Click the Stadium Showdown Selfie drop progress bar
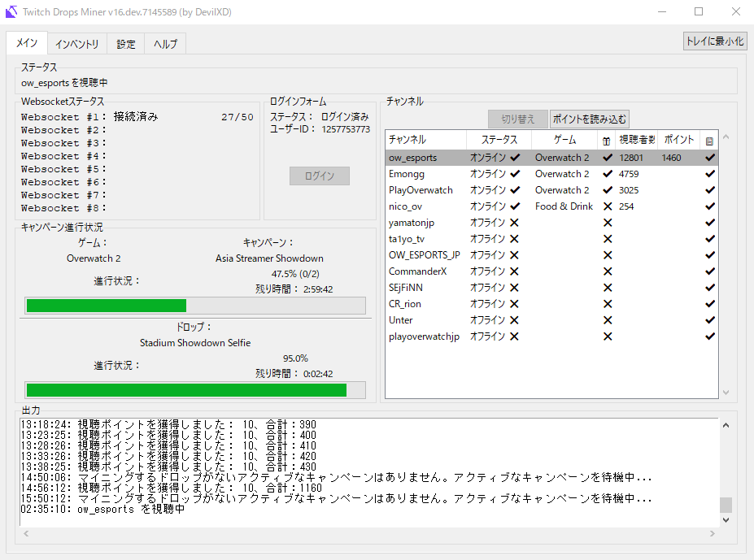This screenshot has width=754, height=560. (x=195, y=390)
